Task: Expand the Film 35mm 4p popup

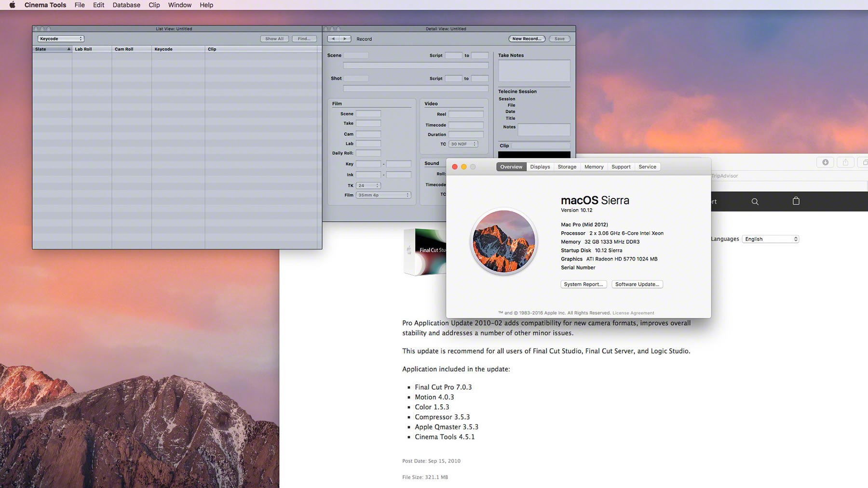Action: click(383, 195)
